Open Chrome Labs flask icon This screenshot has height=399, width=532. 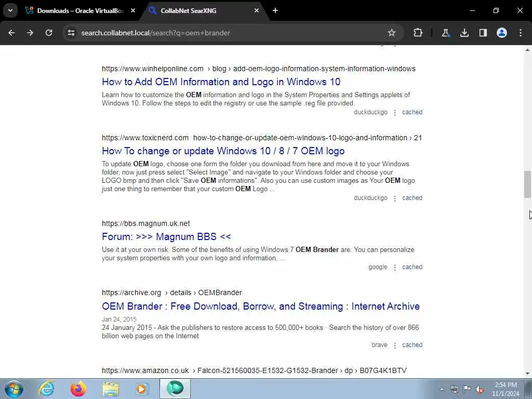coord(445,33)
